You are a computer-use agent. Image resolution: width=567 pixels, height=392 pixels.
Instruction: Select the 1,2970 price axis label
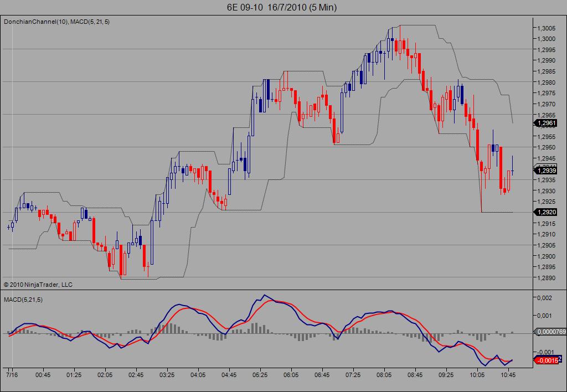pos(546,104)
